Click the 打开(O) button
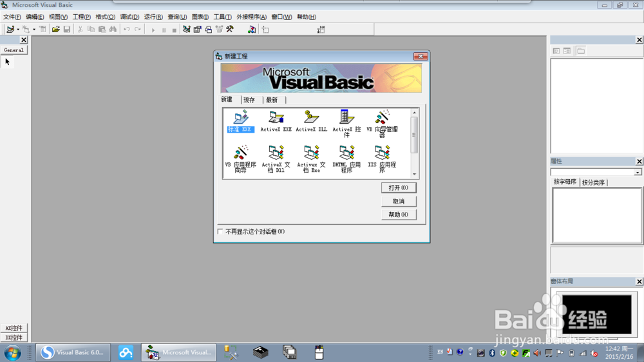This screenshot has height=362, width=644. point(399,188)
